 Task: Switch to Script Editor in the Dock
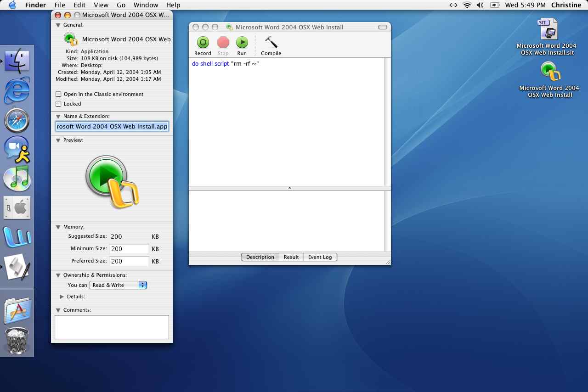point(17,268)
